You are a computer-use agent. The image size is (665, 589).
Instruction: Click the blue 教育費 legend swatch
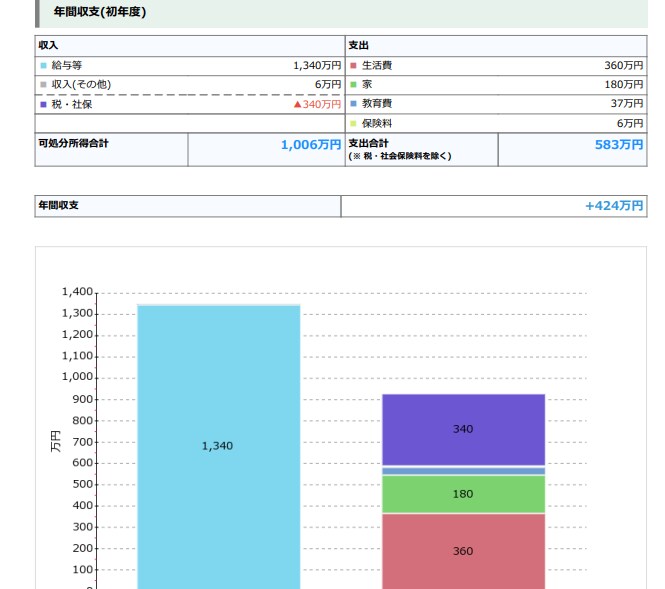353,103
